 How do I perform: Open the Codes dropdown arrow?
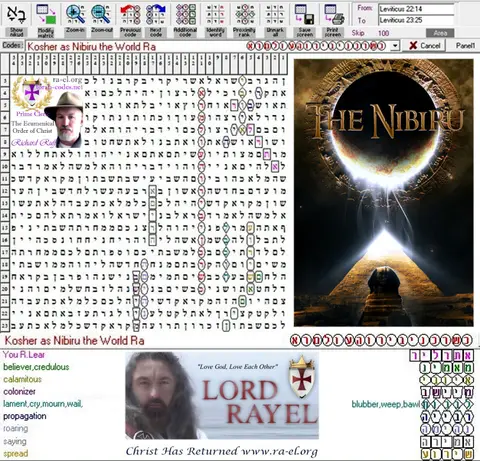pyautogui.click(x=395, y=46)
